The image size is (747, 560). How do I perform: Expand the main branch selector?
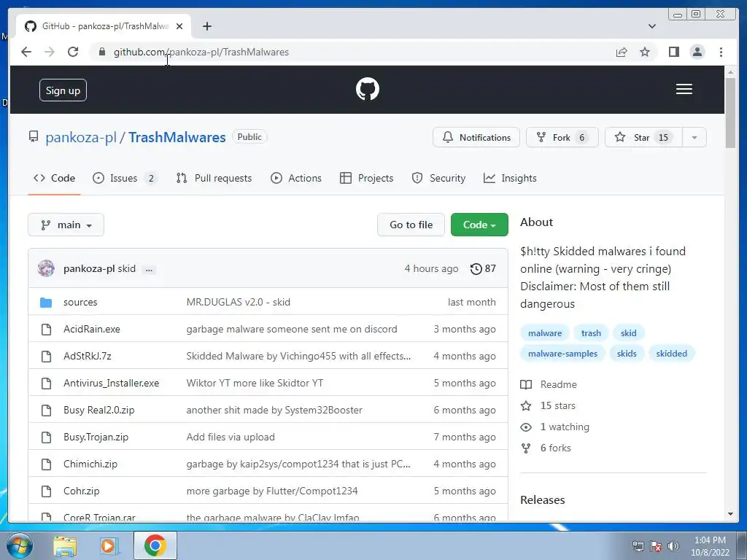[66, 225]
